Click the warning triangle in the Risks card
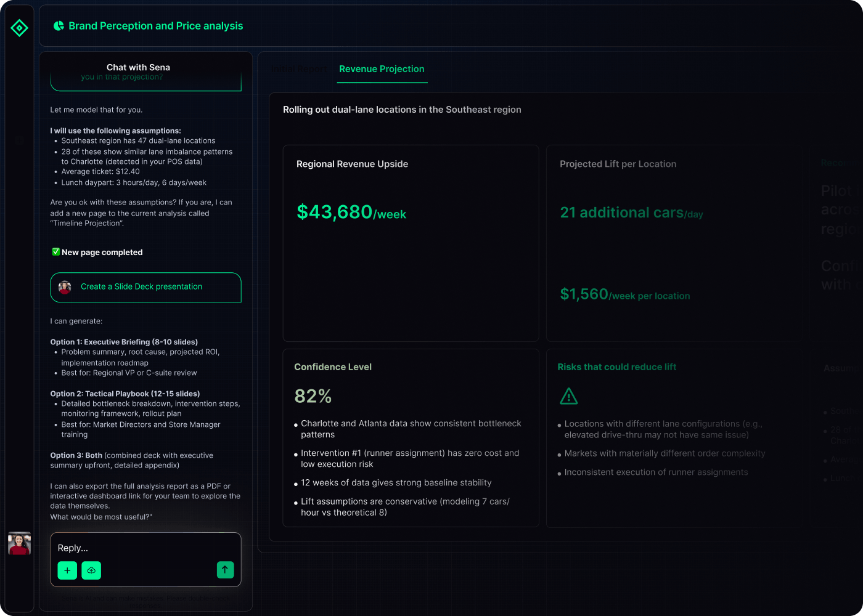Image resolution: width=863 pixels, height=616 pixels. 568,396
